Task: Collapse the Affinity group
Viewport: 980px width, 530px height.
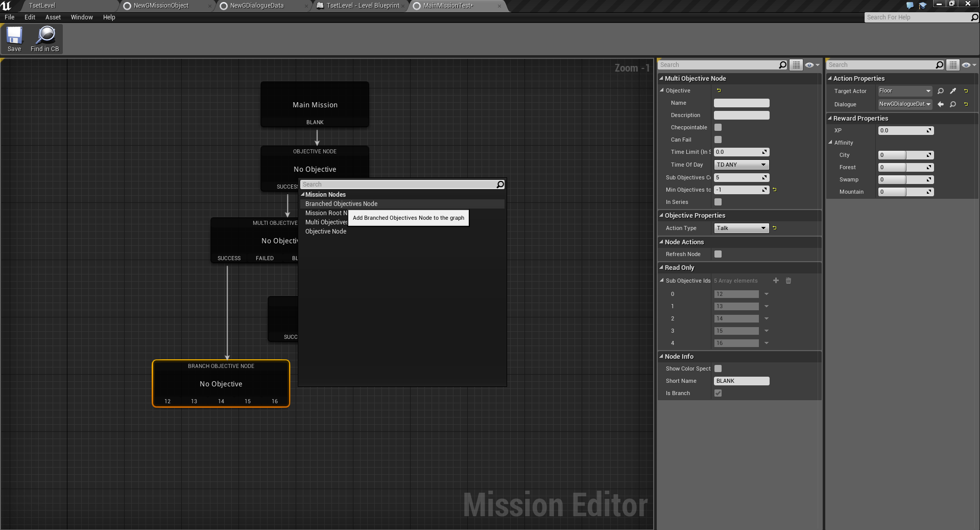Action: pyautogui.click(x=830, y=143)
